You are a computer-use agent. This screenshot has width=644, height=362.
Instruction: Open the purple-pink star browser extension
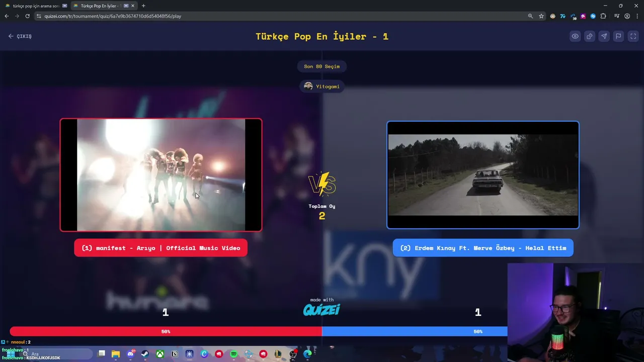[583, 16]
